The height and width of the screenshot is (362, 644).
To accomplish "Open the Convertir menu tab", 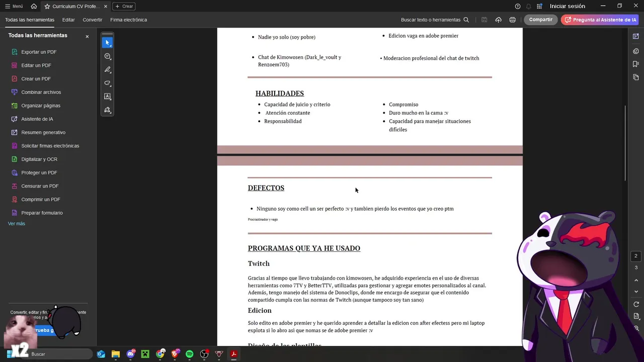I will [x=93, y=20].
